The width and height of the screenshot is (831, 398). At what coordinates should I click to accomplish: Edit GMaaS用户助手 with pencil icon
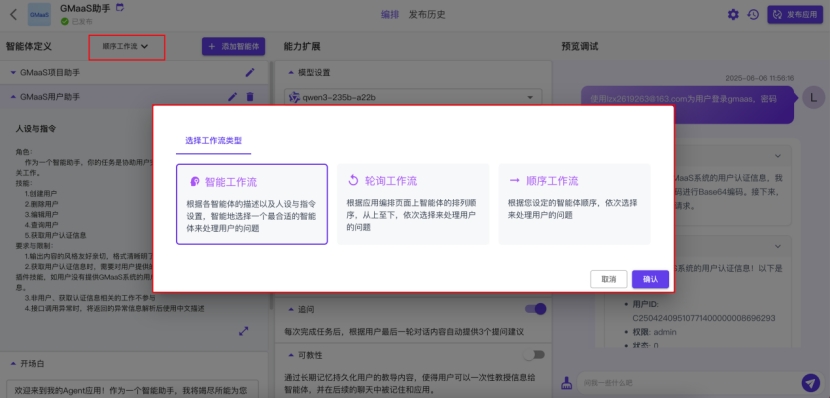pos(232,96)
